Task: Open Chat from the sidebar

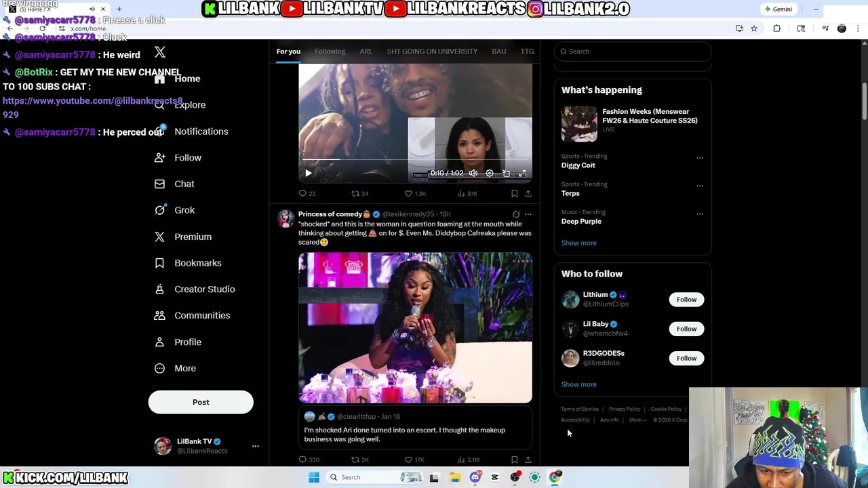Action: click(174, 184)
